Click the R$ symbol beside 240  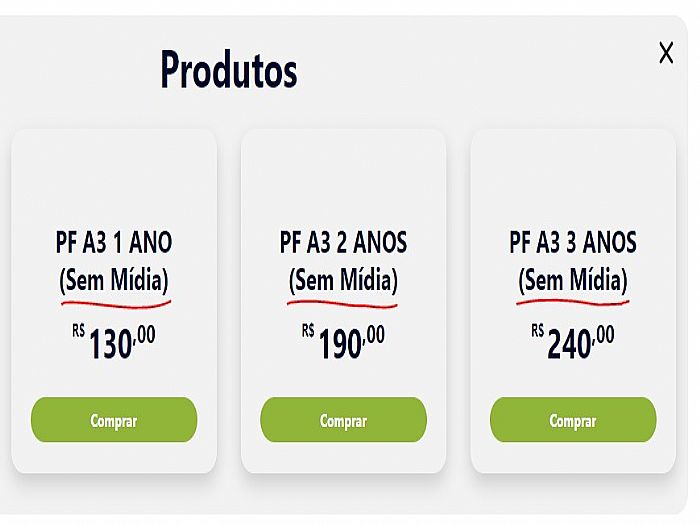pos(538,331)
